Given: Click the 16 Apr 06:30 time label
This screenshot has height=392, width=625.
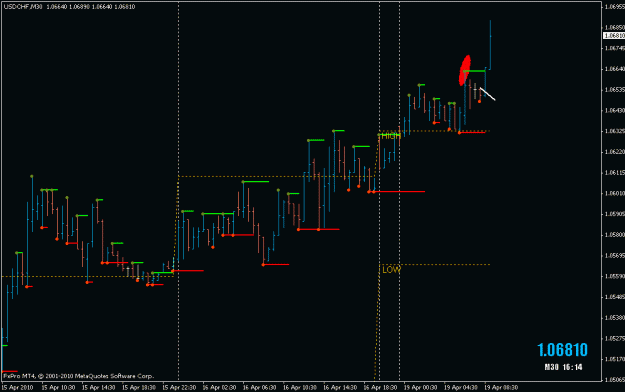Looking at the screenshot, I should [259, 388].
